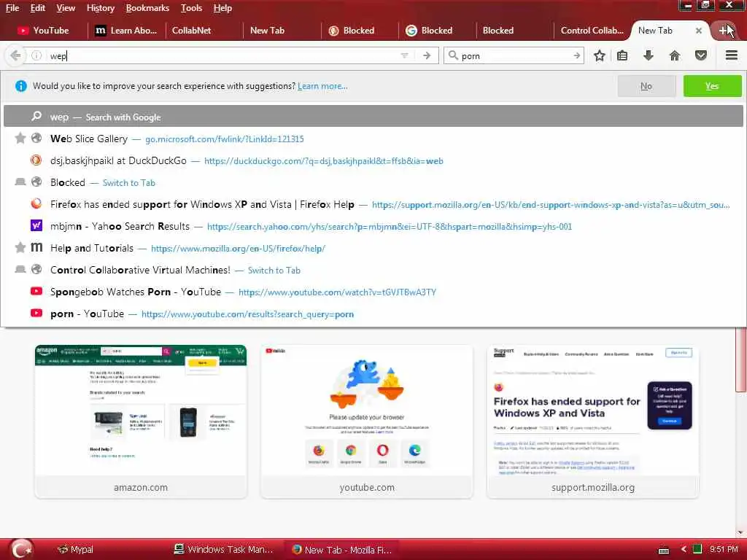Open the Edit menu

pos(38,8)
